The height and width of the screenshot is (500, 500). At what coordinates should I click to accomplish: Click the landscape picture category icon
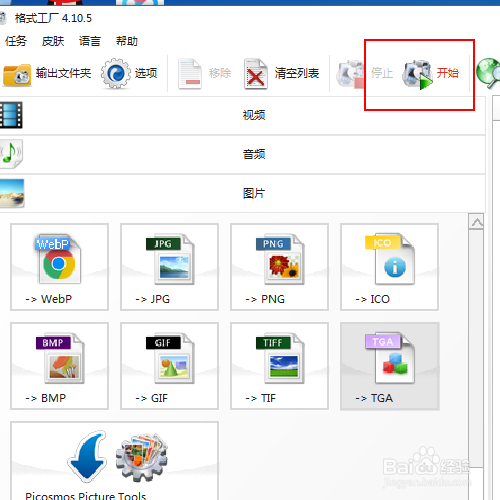[x=12, y=193]
